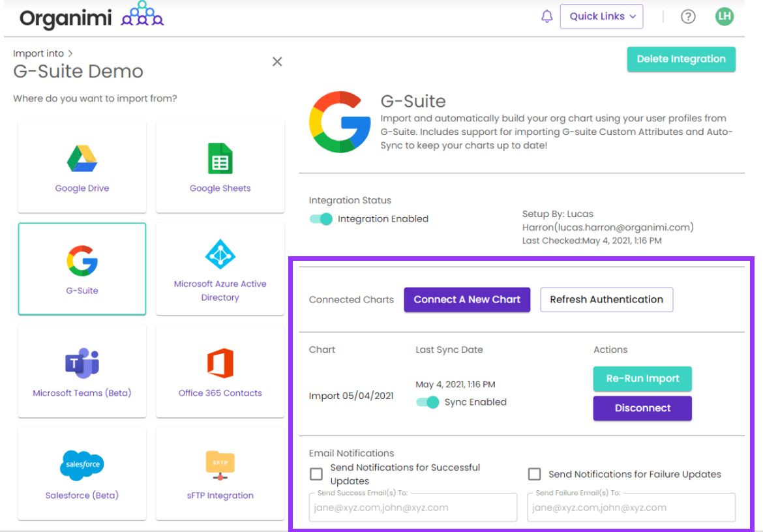
Task: Select the Google Drive import source
Action: [x=82, y=167]
